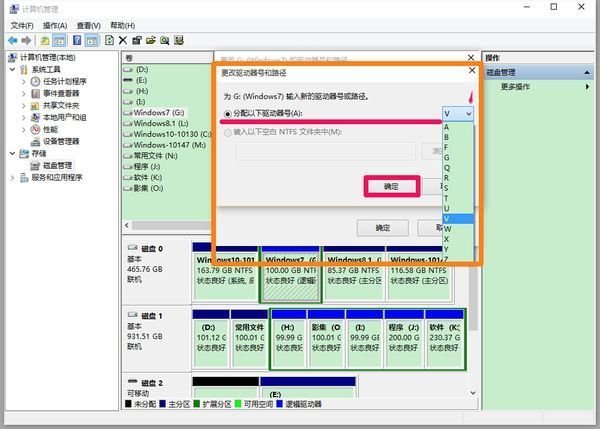Expand 更多操作 submenu arrow
Screen dimensions: 600x429
pos(587,87)
